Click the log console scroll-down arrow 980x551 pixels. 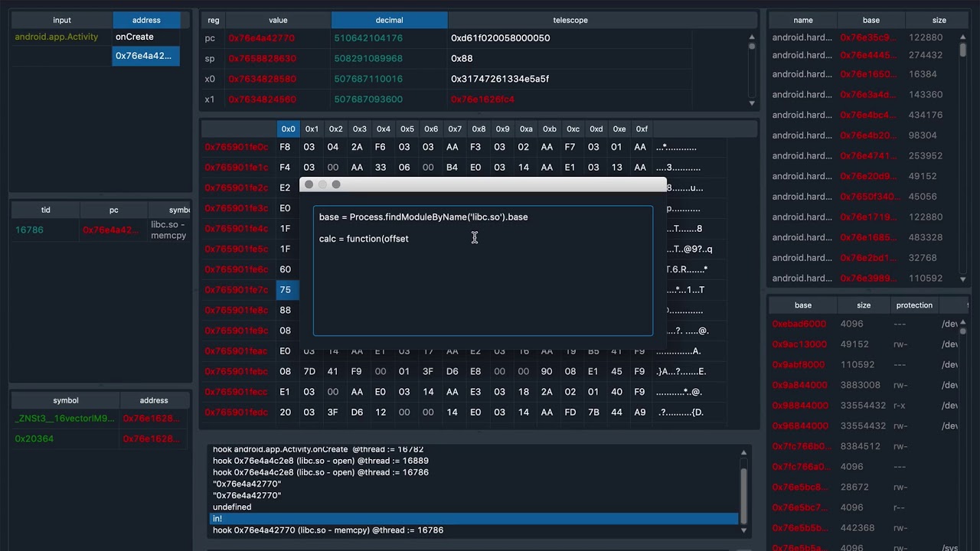tap(743, 530)
